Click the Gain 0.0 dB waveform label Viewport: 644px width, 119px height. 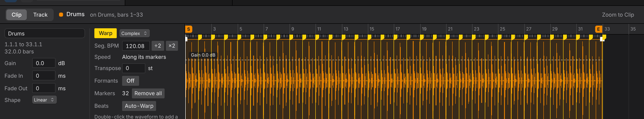click(203, 55)
